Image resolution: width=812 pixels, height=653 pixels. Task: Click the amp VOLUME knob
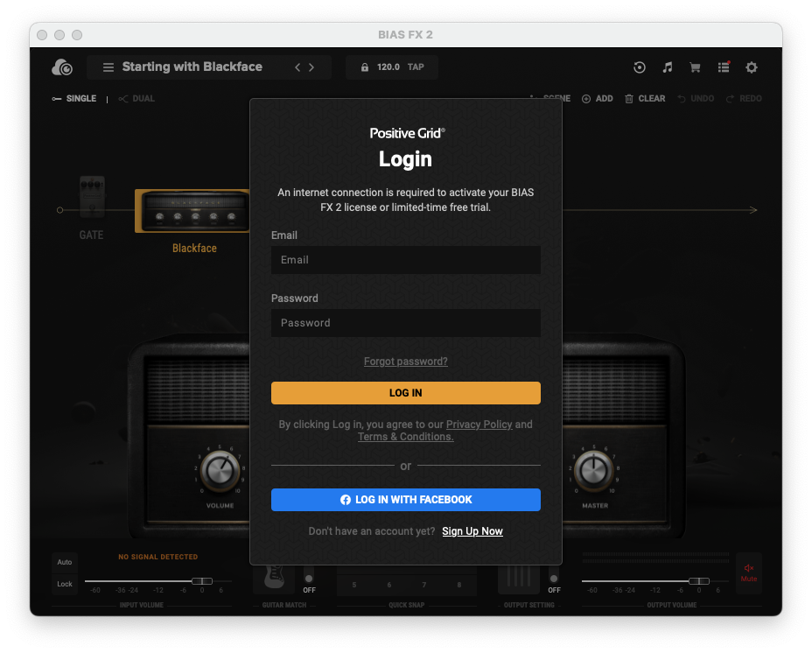220,471
